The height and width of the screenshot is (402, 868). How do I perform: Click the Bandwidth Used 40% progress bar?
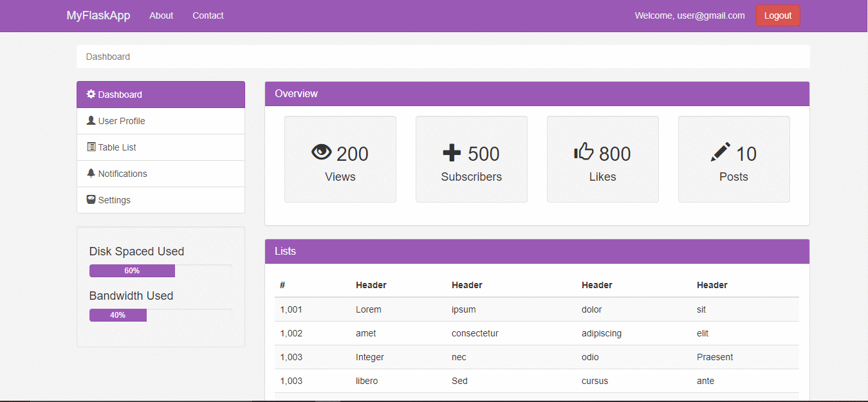(x=118, y=315)
